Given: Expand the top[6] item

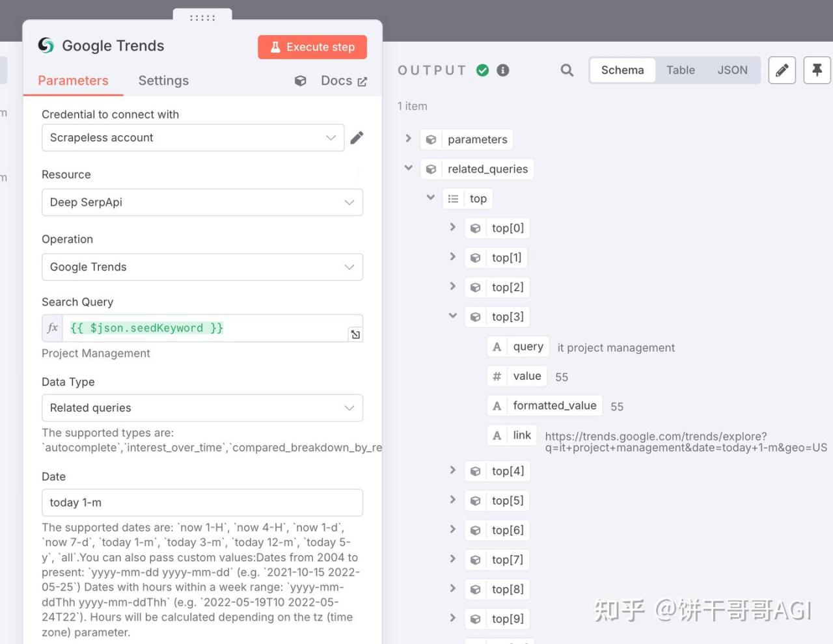Looking at the screenshot, I should 452,529.
